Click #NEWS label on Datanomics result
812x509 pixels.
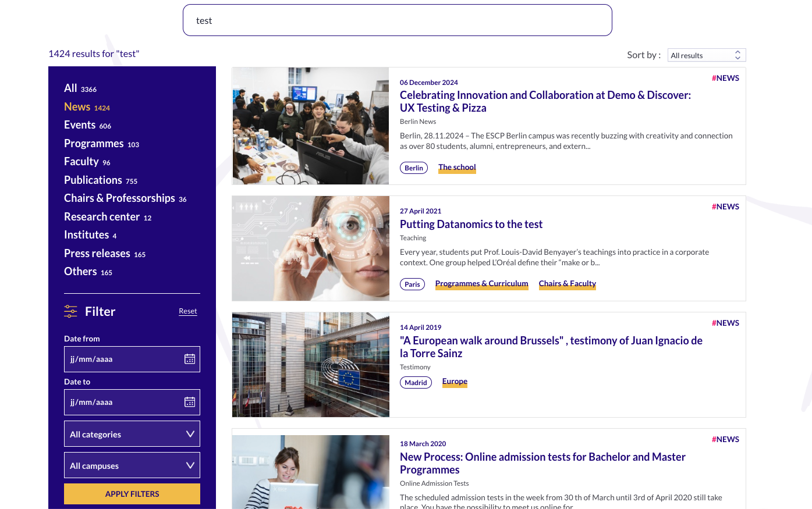[725, 207]
